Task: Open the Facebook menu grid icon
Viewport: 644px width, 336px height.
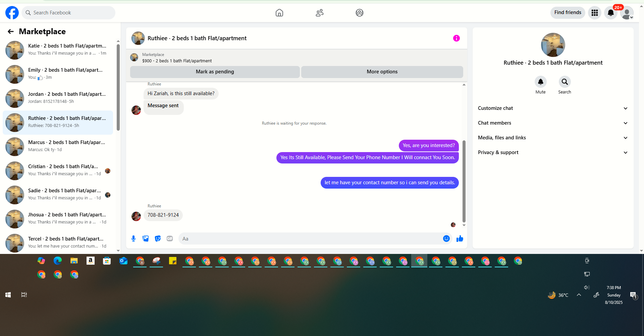Action: 595,13
